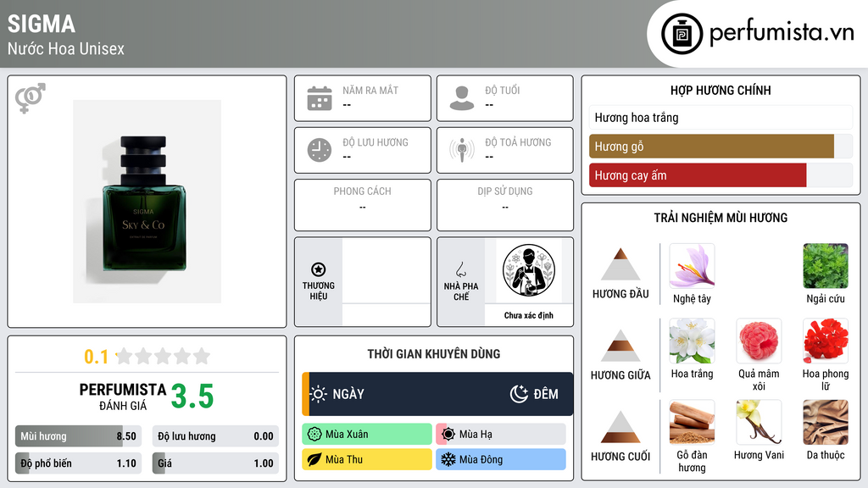Image resolution: width=868 pixels, height=488 pixels.
Task: Click the Trải nghiệm mùi hương heading
Action: click(x=721, y=218)
